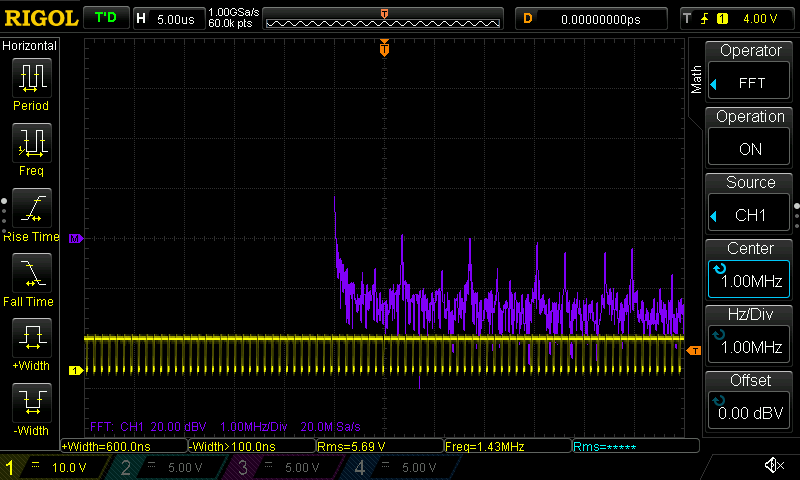Image resolution: width=800 pixels, height=480 pixels.
Task: Select the Freq measurement icon
Action: coord(31,143)
